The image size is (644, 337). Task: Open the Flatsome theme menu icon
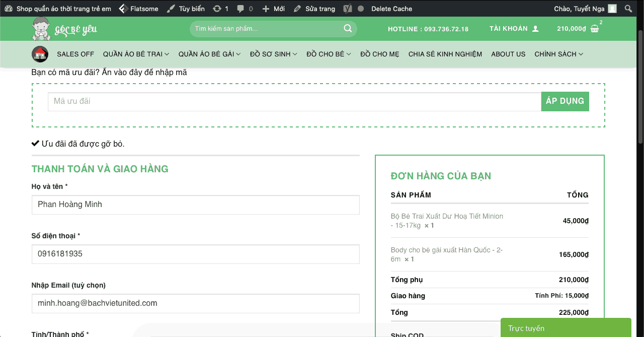tap(123, 9)
